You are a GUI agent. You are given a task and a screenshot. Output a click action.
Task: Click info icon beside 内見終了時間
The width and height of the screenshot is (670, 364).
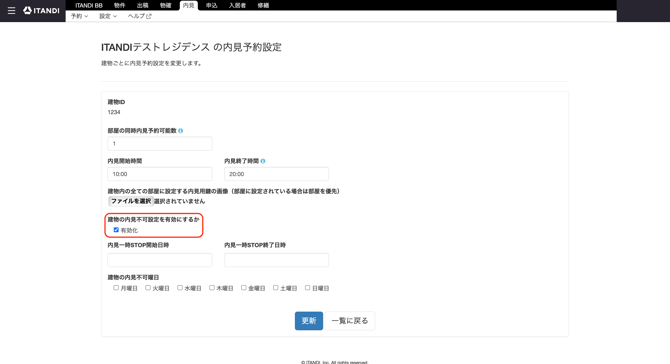(263, 161)
